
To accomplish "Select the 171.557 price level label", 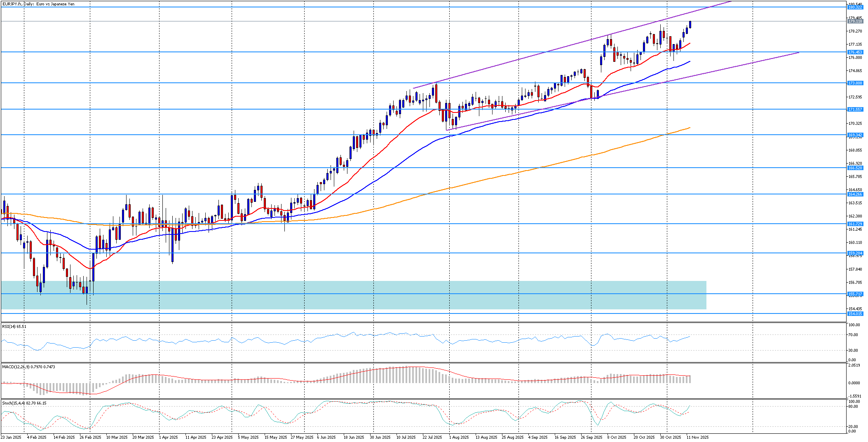I will click(855, 109).
